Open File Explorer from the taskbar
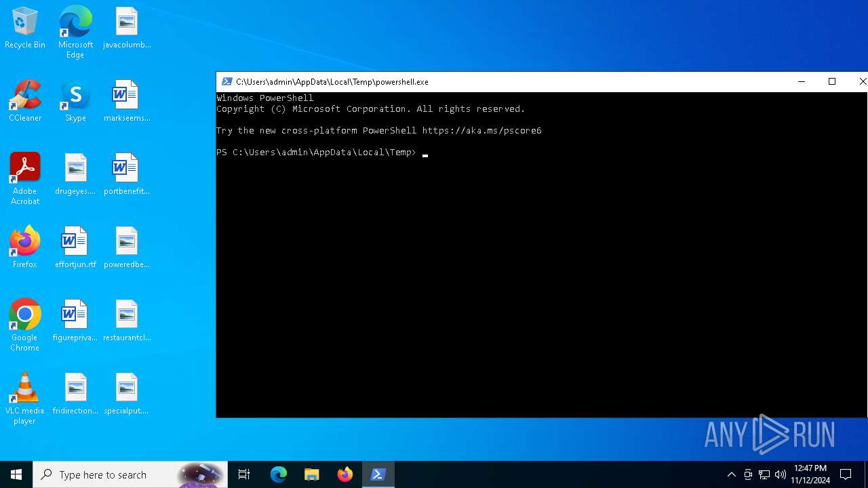 pyautogui.click(x=312, y=474)
